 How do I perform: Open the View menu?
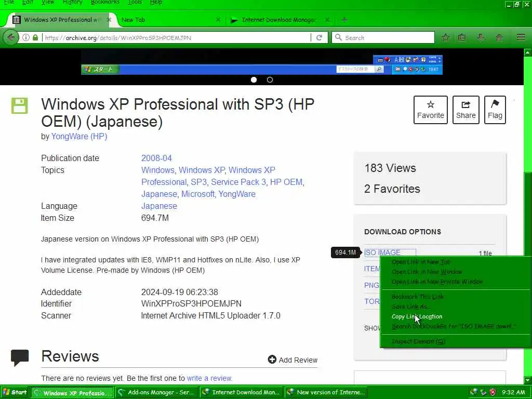pos(48,3)
